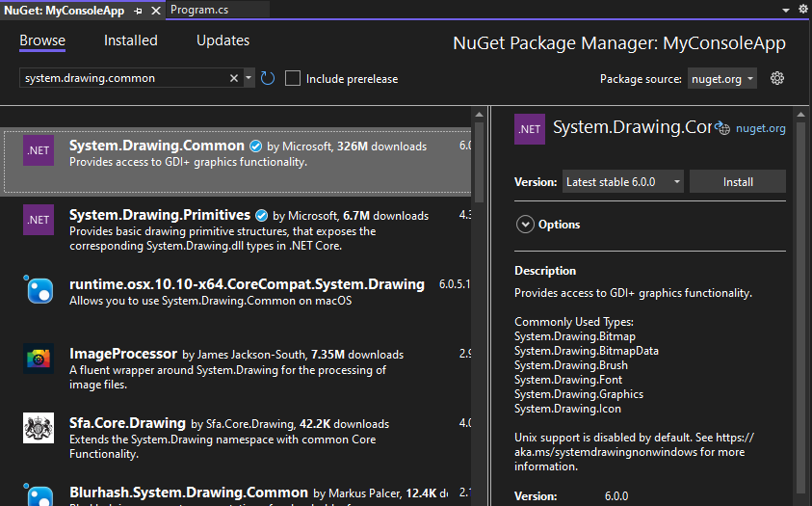
Task: Select Blurhash.System.Drawing.Common package icon
Action: pos(39,494)
